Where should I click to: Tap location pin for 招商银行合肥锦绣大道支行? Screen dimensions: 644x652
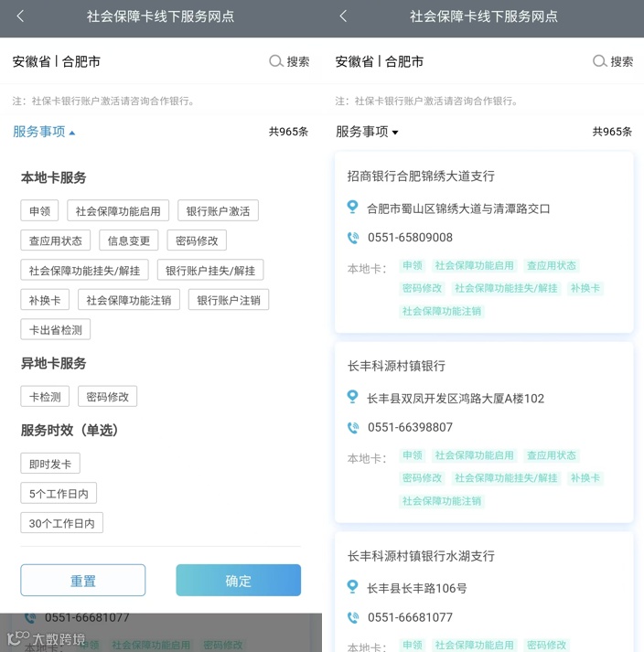(352, 207)
